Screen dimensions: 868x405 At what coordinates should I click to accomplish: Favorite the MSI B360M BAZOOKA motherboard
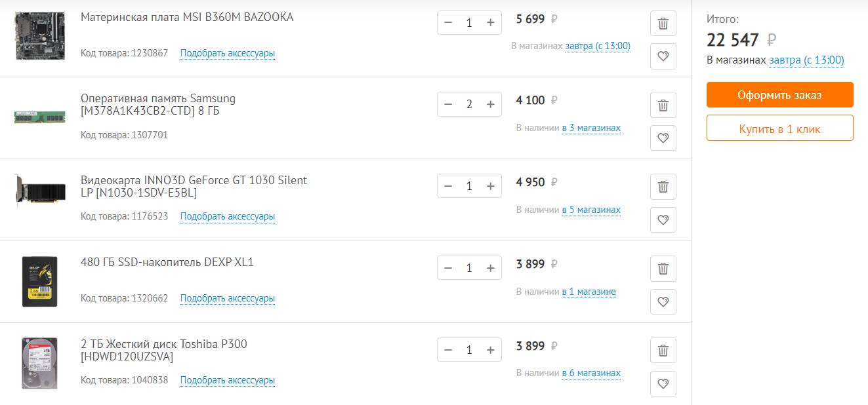tap(663, 56)
